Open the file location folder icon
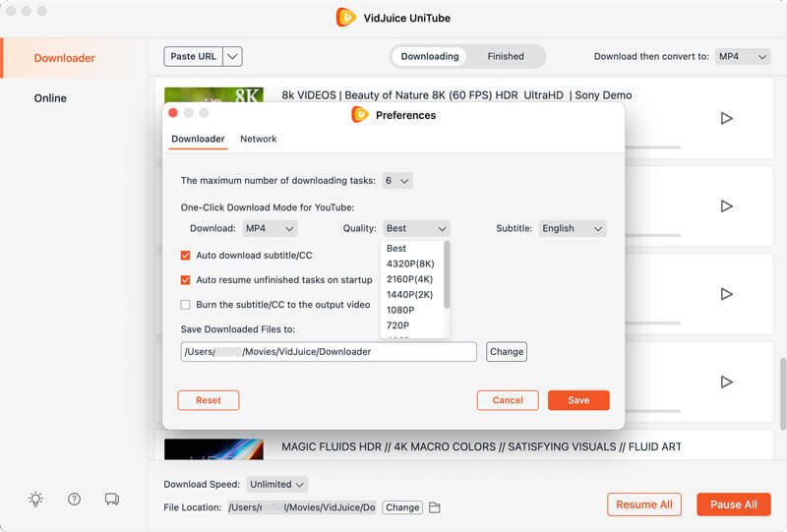787x532 pixels. (x=435, y=507)
